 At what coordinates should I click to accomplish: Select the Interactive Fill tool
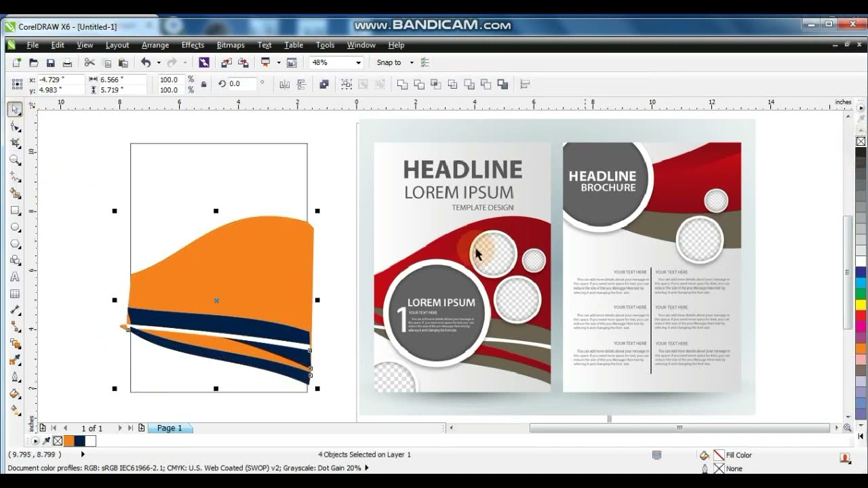(15, 410)
